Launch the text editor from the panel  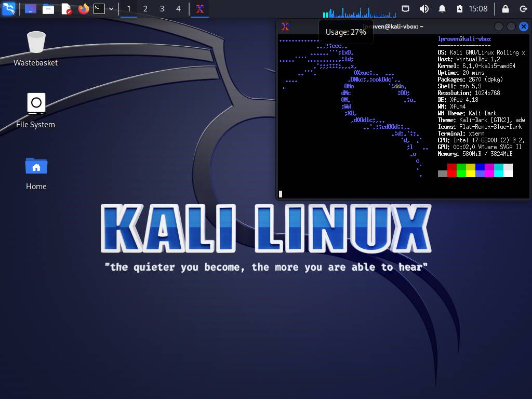click(x=66, y=9)
